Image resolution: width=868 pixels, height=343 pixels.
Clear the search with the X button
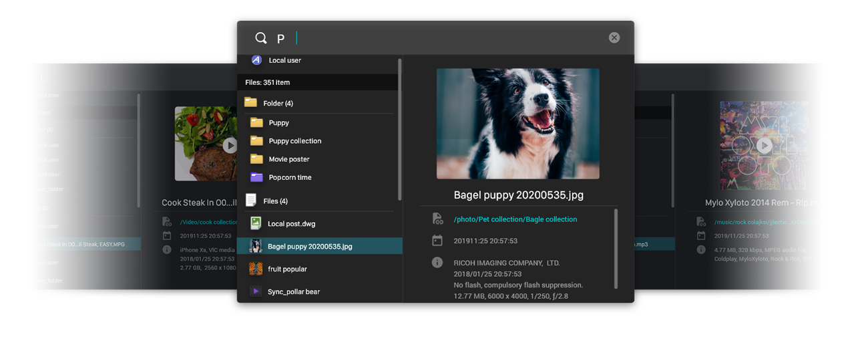tap(614, 37)
